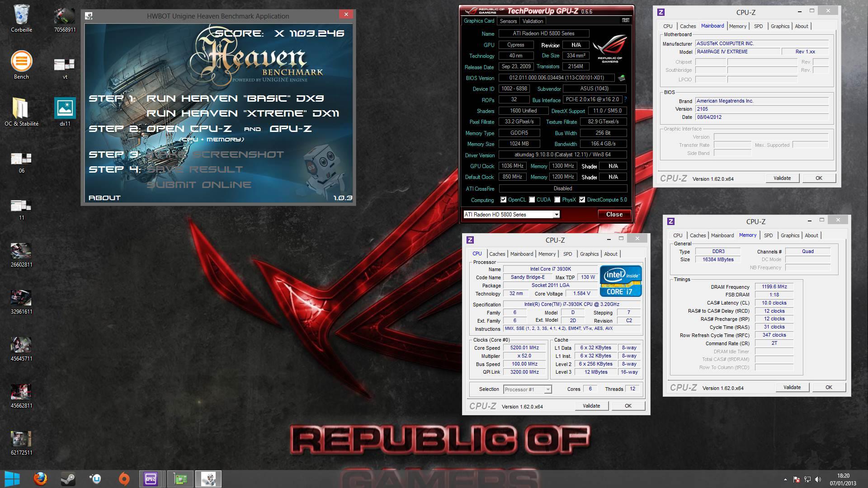
Task: Switch to CPU-Z taskbar button
Action: coord(151,479)
